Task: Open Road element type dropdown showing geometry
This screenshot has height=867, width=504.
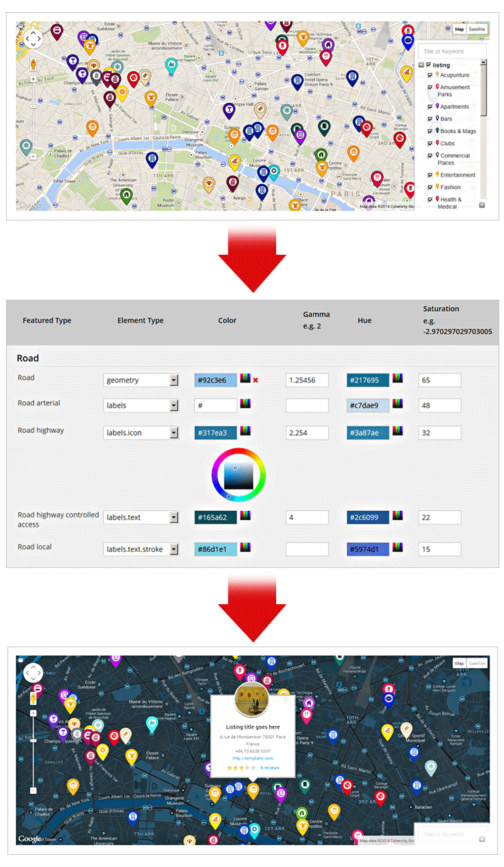Action: [x=141, y=380]
